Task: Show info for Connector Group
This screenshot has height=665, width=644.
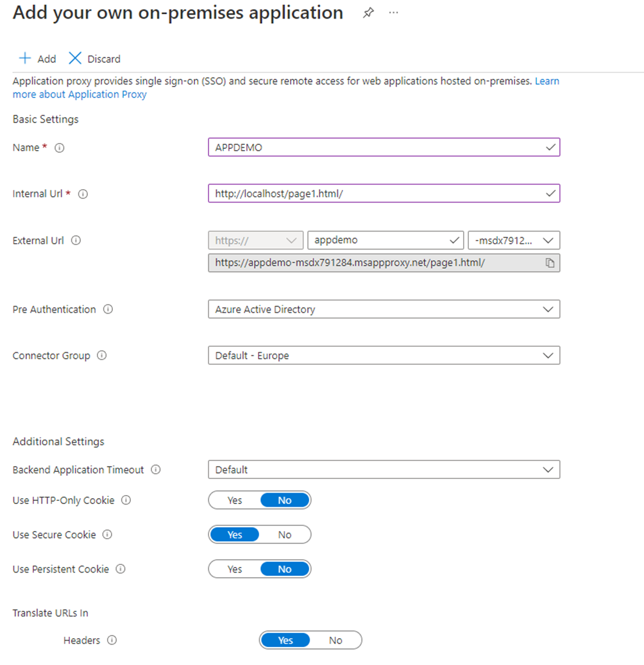Action: (x=102, y=355)
